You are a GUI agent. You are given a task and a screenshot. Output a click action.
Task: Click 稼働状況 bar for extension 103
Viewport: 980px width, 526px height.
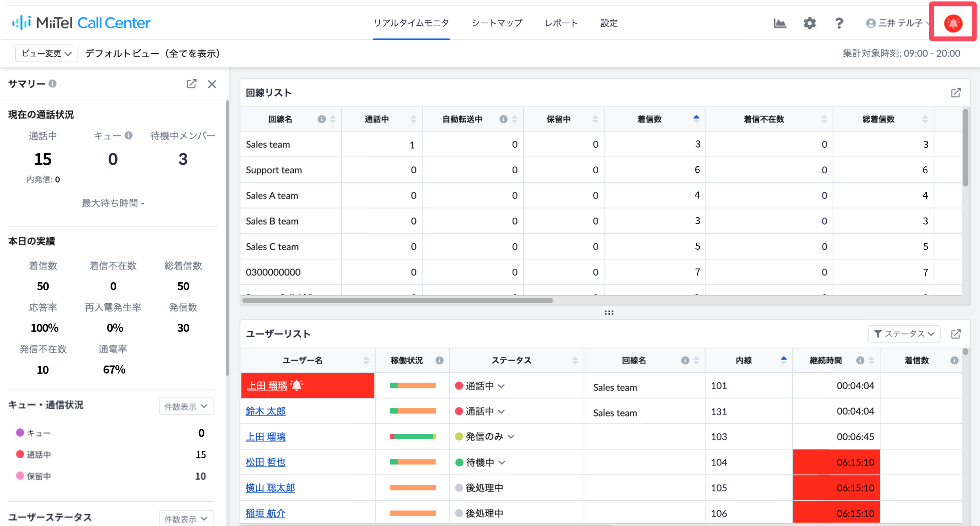(413, 436)
